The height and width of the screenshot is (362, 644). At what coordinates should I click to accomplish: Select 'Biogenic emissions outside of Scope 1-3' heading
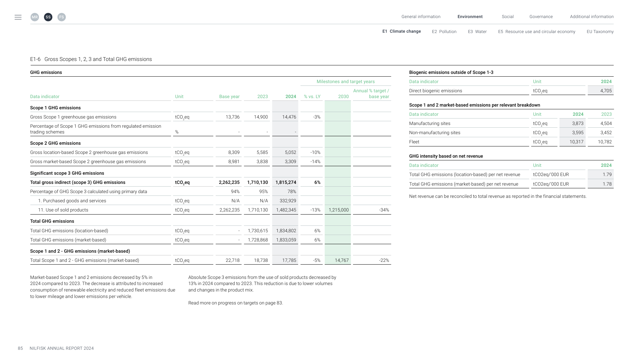coord(451,72)
